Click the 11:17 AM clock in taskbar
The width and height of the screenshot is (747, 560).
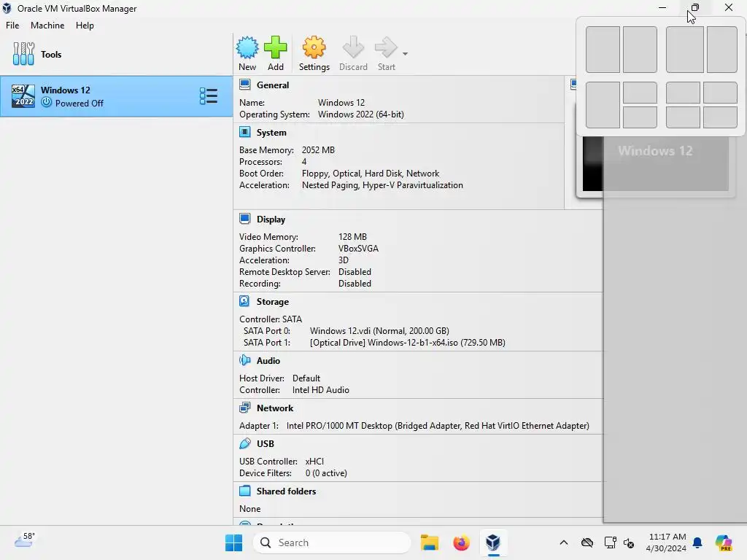click(x=667, y=537)
